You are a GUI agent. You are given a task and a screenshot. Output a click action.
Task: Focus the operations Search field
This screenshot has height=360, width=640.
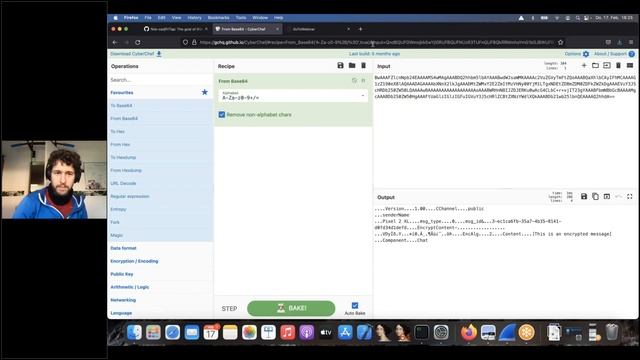(160, 80)
